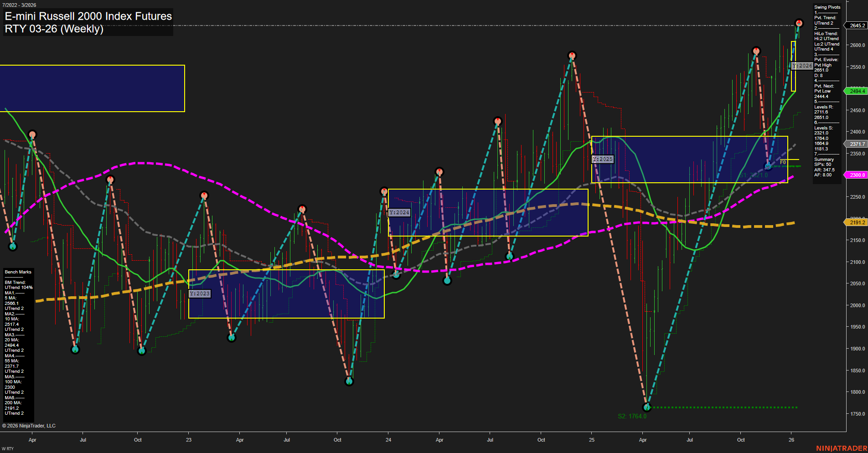
Task: Click the S2: 1764.0 support level label
Action: tap(632, 416)
